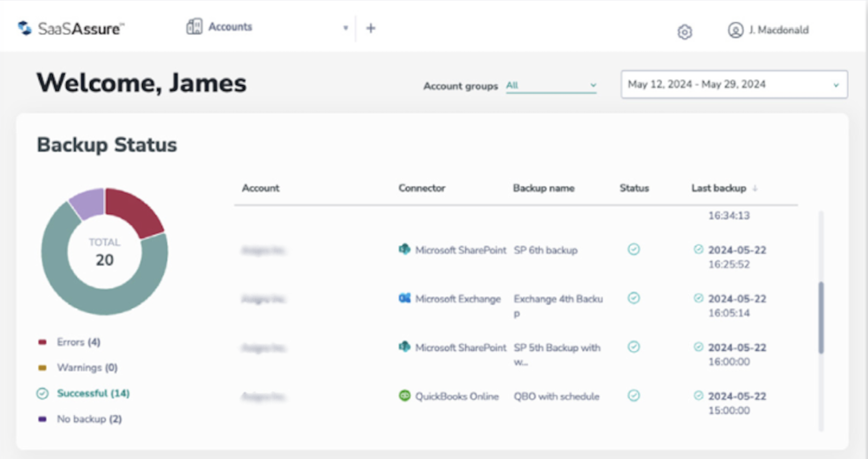This screenshot has height=459, width=868.
Task: Click the red Errors legend swatch
Action: [42, 342]
